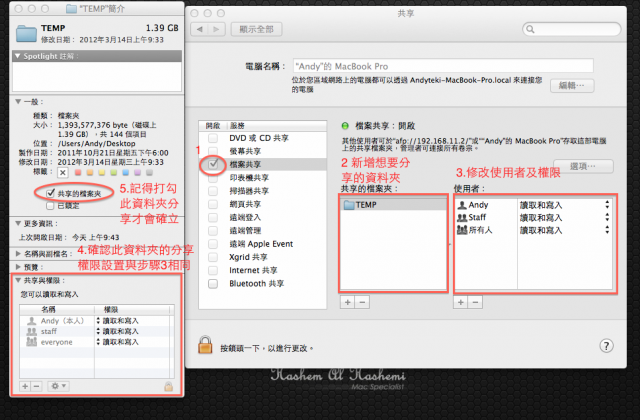Viewport: 640px width, 420px height.
Task: Click the lock icon in Sharing window
Action: point(205,345)
